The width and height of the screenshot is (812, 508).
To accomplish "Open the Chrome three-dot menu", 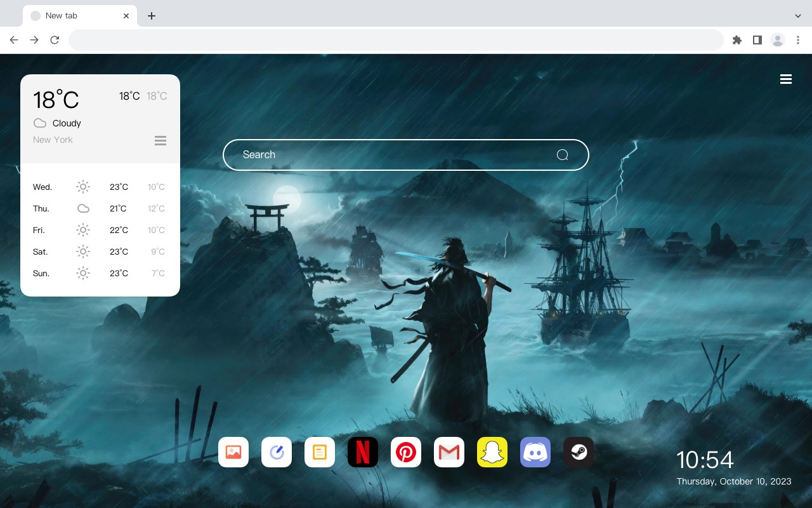I will click(x=798, y=40).
